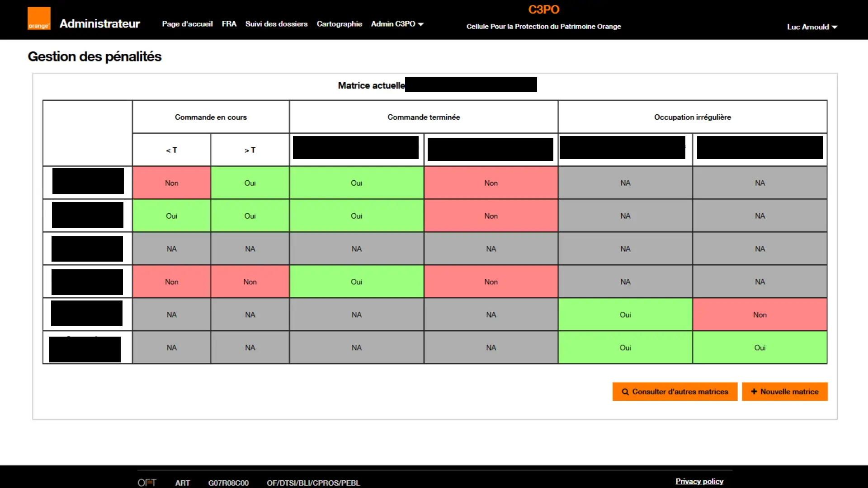Click the Commande en cours column header
The image size is (868, 488).
point(211,117)
